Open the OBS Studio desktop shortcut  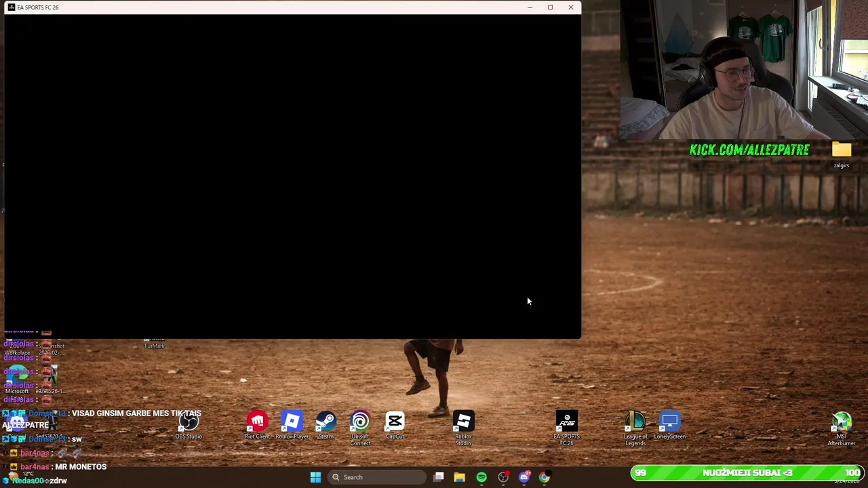click(189, 425)
